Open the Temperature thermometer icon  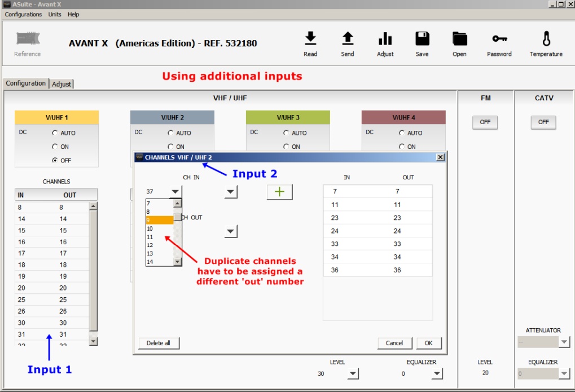tap(546, 38)
